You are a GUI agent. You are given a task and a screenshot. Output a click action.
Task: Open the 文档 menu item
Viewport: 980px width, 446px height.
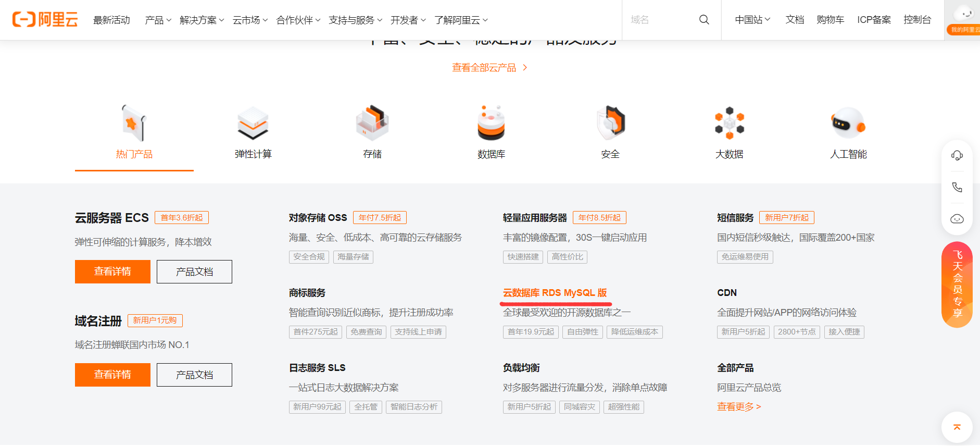pyautogui.click(x=795, y=20)
